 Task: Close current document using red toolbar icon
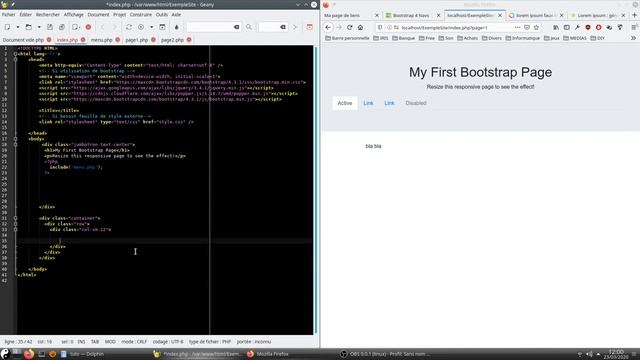pos(88,27)
